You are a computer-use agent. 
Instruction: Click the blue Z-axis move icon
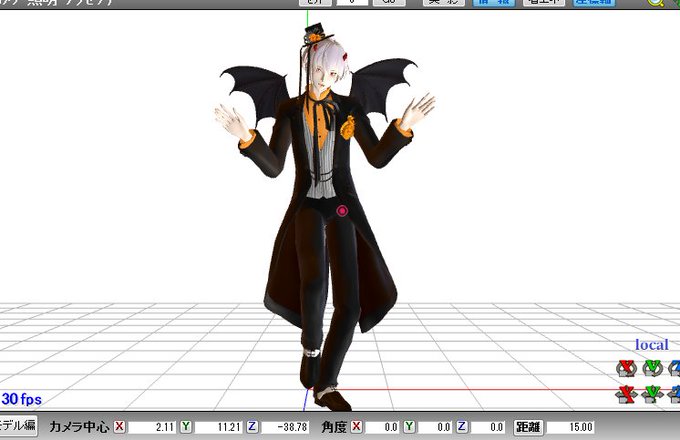coord(674,394)
